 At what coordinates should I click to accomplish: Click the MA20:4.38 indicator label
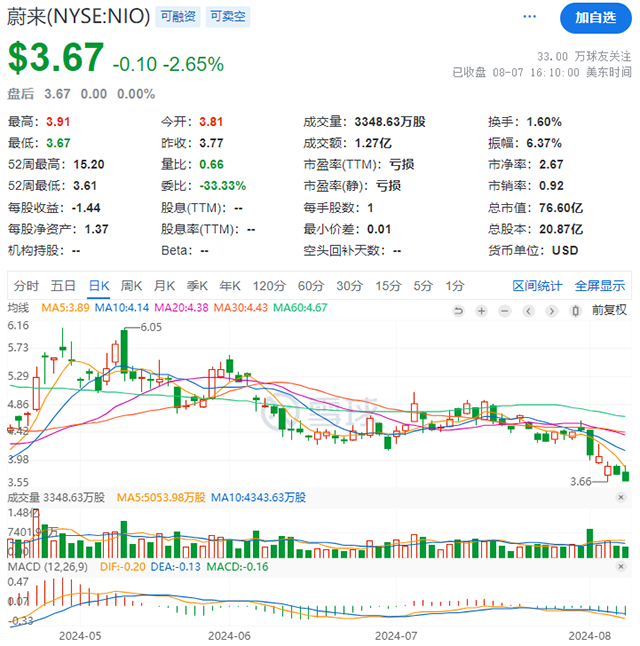181,308
